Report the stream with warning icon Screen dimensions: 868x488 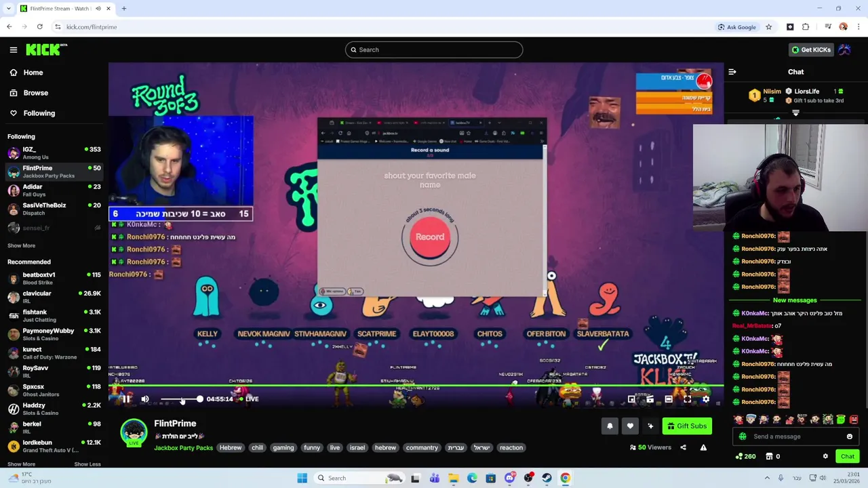coord(703,447)
